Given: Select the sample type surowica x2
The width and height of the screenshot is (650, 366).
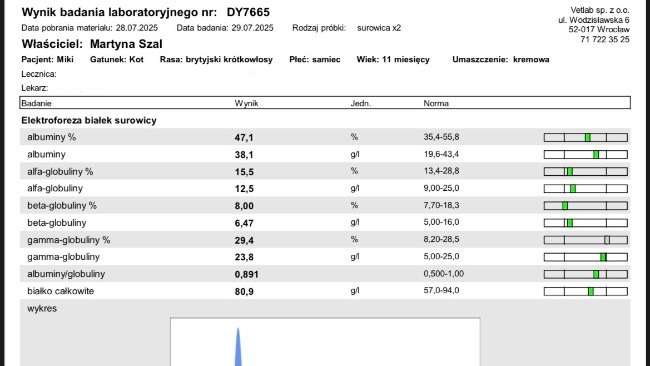Looking at the screenshot, I should 379,28.
